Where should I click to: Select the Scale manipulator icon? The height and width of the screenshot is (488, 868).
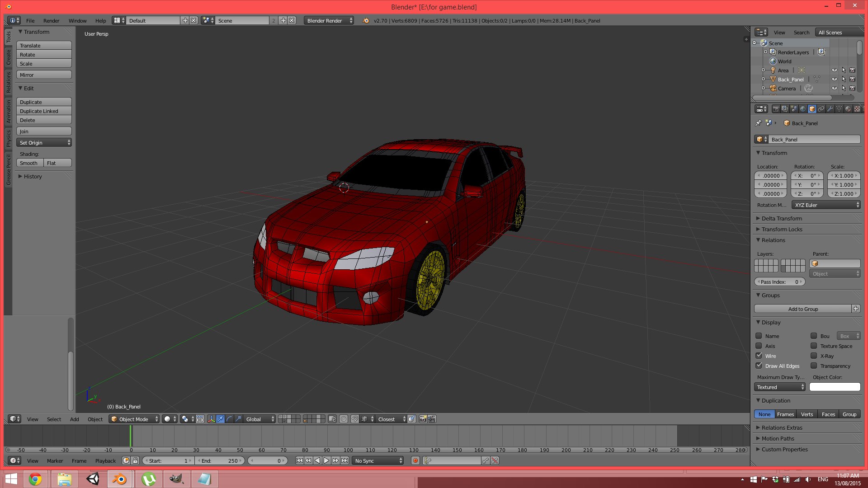[238, 419]
